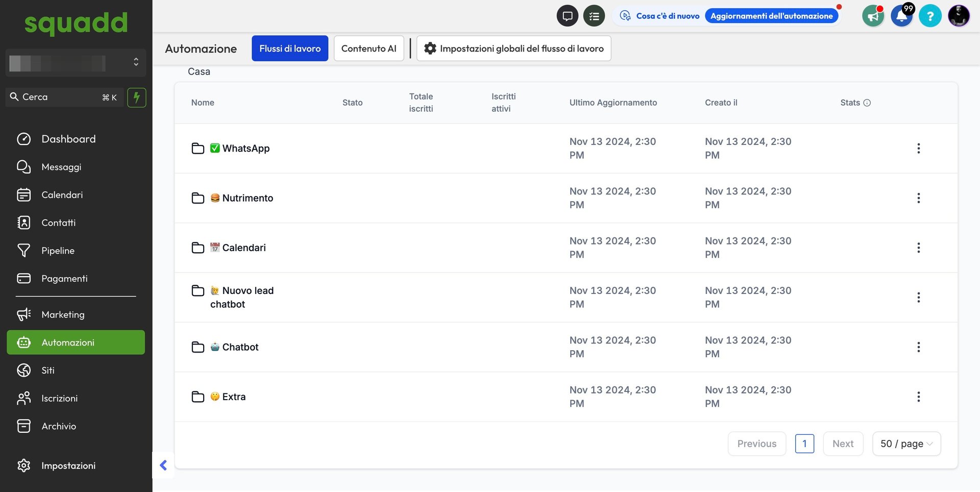This screenshot has width=980, height=492.
Task: Open the three-dot menu for WhatsApp folder
Action: point(918,149)
